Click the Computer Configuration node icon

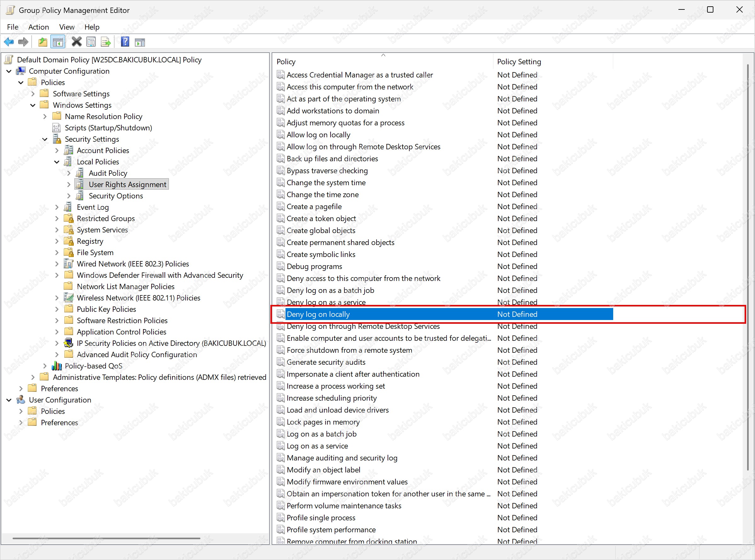click(21, 71)
